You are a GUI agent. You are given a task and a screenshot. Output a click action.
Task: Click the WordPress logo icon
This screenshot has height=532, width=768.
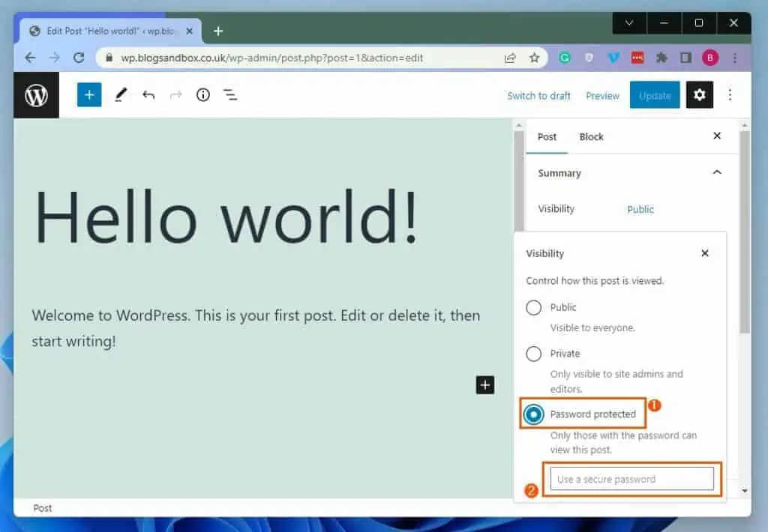pyautogui.click(x=36, y=95)
